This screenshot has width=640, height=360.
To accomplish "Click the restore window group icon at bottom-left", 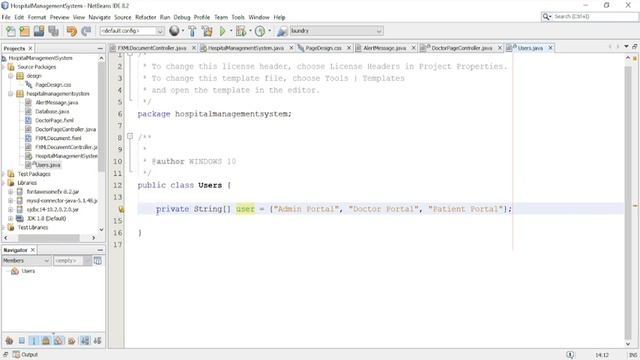I will tap(5, 354).
